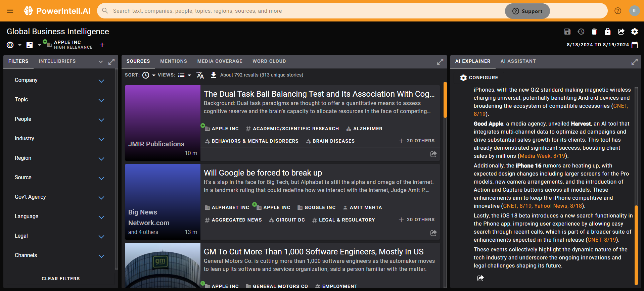Share the JMIR Publications story
Viewport: 644px width, 291px height.
pyautogui.click(x=433, y=154)
